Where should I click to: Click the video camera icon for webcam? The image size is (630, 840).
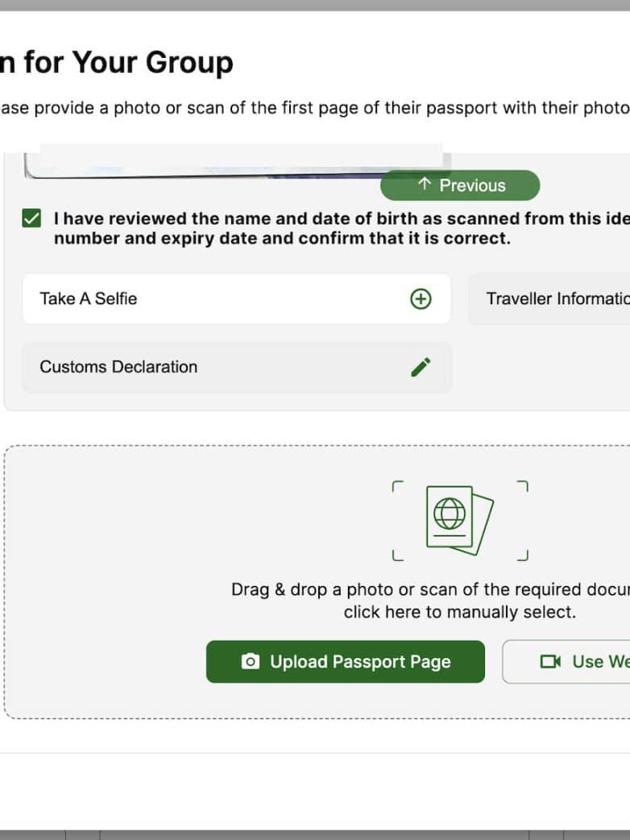coord(550,662)
